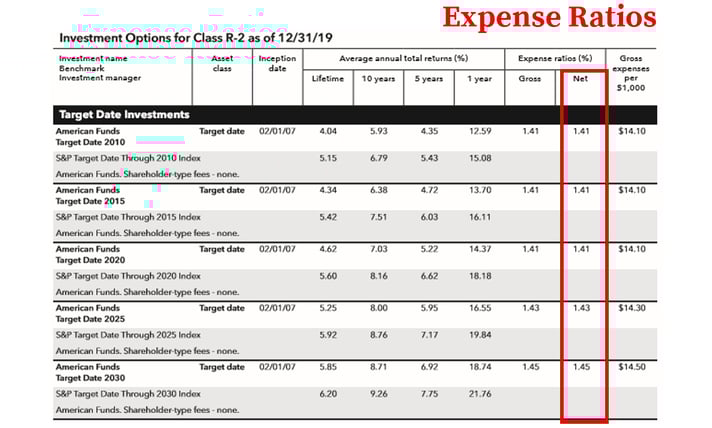The image size is (712, 428).
Task: Click Net expense ratio for Target Date 2030
Action: [581, 367]
